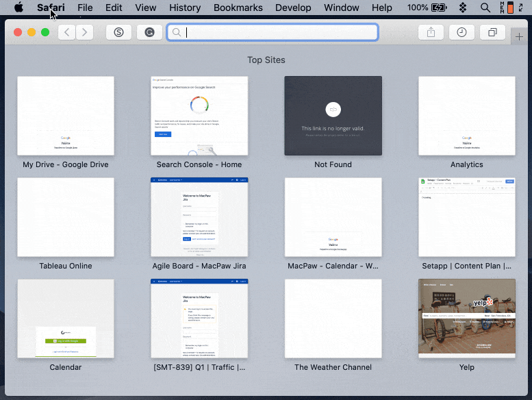Open the Help menu
The width and height of the screenshot is (532, 400).
pos(381,8)
